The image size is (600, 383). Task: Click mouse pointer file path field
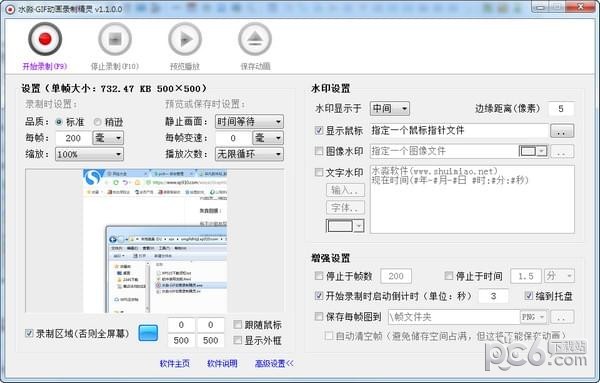[x=459, y=130]
